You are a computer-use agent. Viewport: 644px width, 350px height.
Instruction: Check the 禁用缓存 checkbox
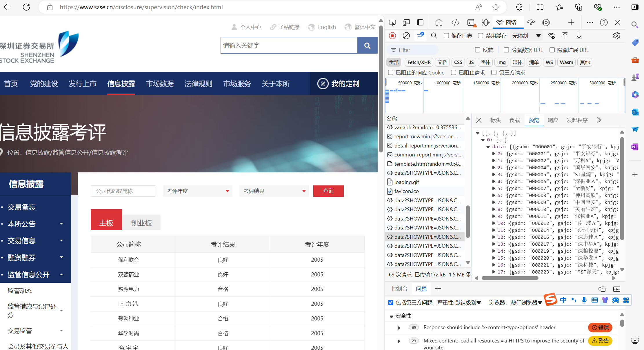click(x=481, y=36)
